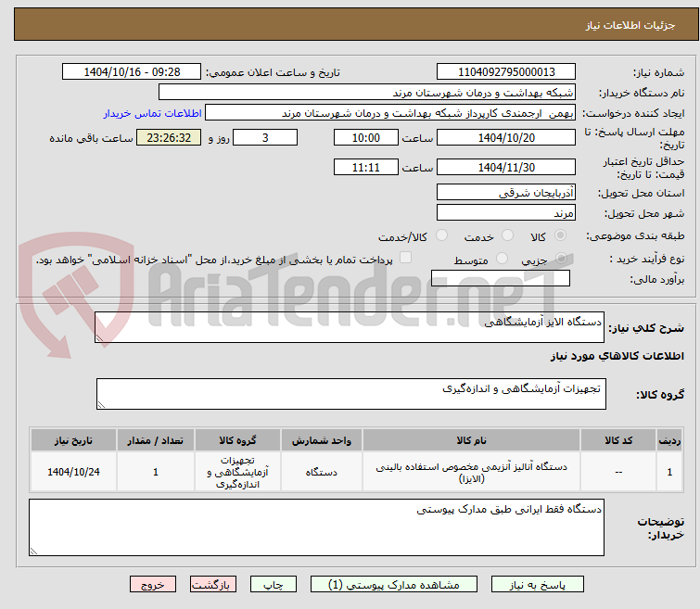The width and height of the screenshot is (700, 609).
Task: Click the ردیف column header
Action: (x=669, y=440)
